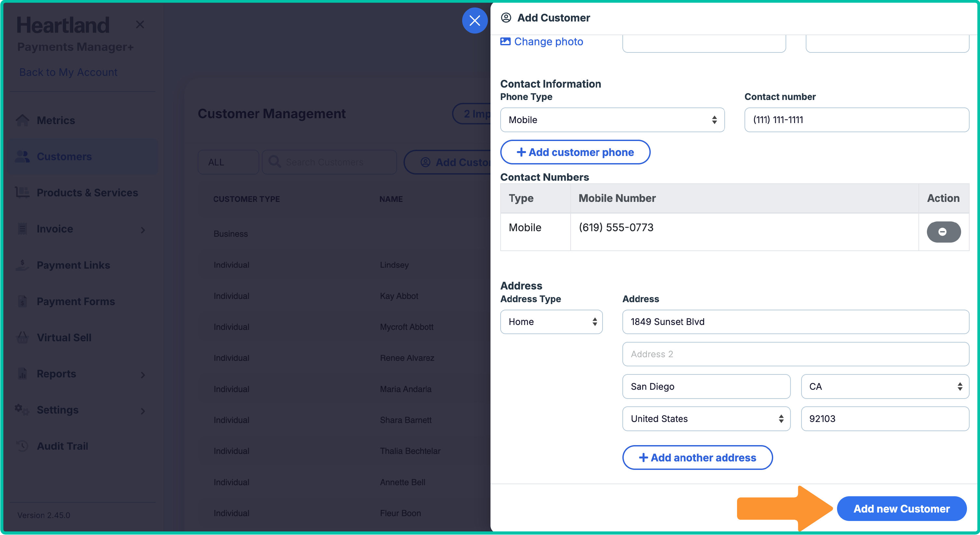Open Payment Forms page
980x535 pixels.
point(82,301)
